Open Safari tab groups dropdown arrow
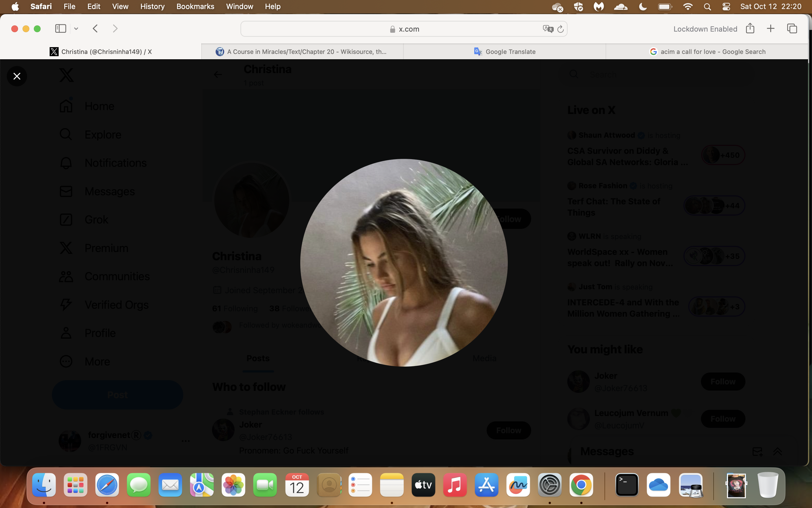Viewport: 812px width, 508px height. 76,29
